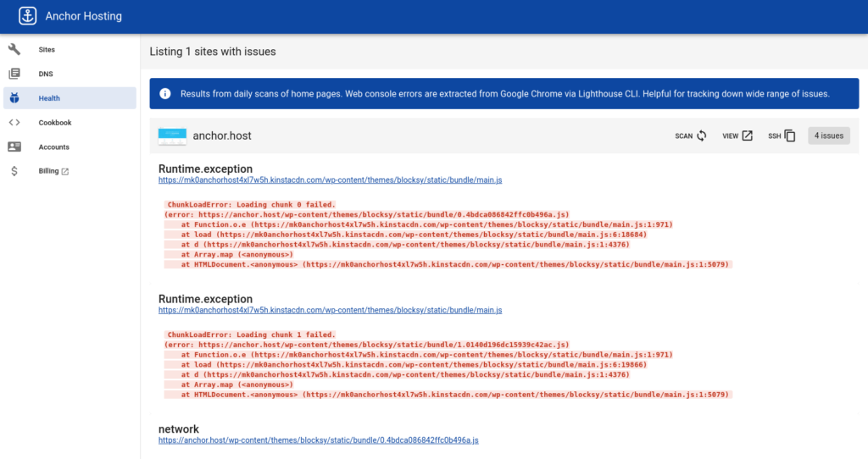Viewport: 868px width, 459px height.
Task: Open the network error bundle URL link
Action: pos(319,440)
